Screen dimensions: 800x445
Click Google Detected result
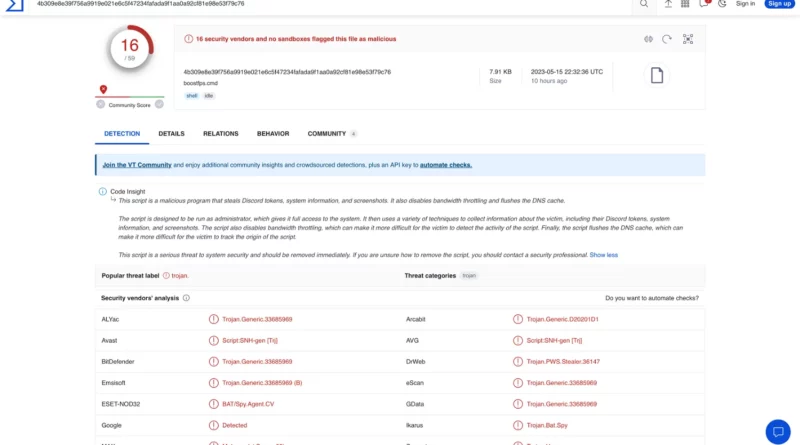coord(235,425)
